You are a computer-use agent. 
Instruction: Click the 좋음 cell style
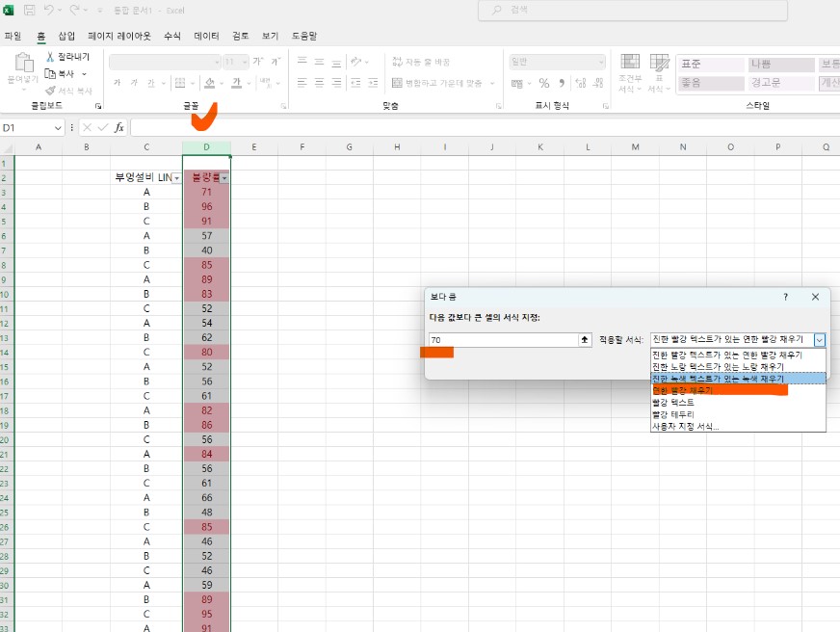pyautogui.click(x=710, y=84)
